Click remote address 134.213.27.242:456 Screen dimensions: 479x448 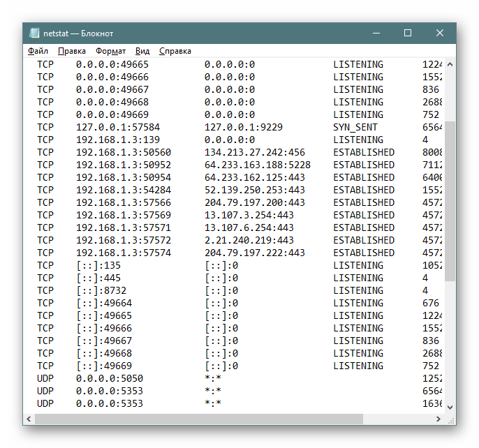[x=255, y=152]
